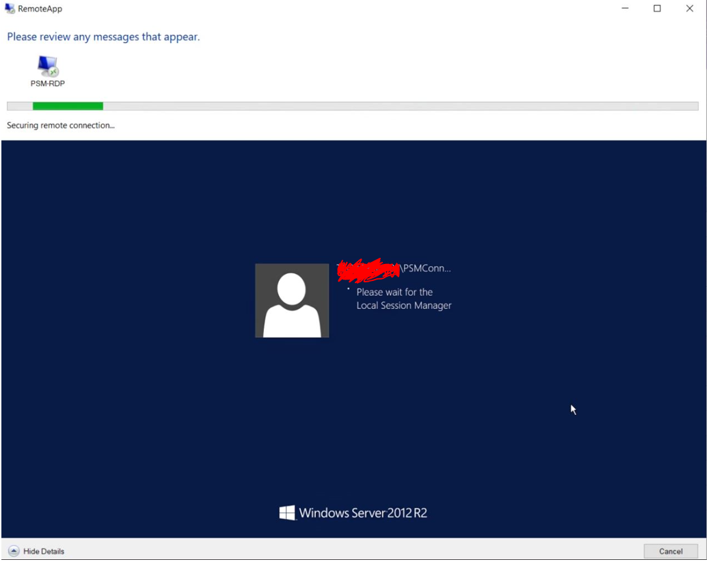Click the RemoteApp icon in the title bar
This screenshot has height=564, width=728.
10,8
